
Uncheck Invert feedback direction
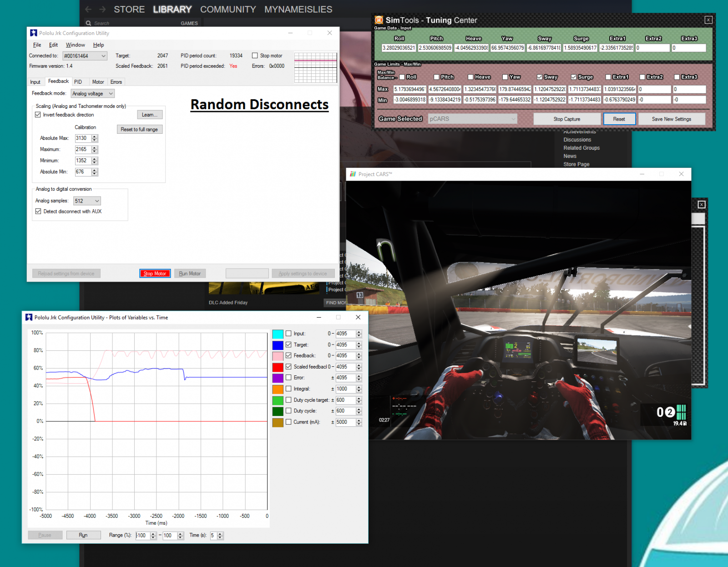(x=38, y=115)
